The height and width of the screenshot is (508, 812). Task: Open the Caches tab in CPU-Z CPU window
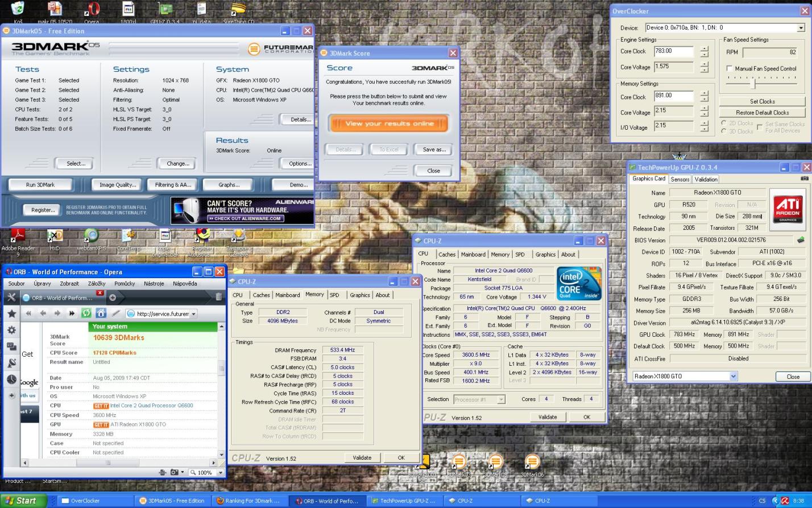(447, 254)
